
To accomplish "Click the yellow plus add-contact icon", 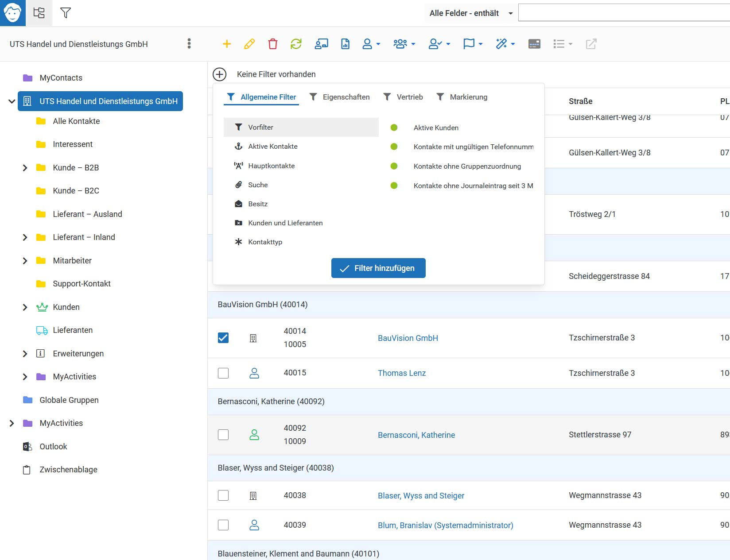I will pos(227,44).
